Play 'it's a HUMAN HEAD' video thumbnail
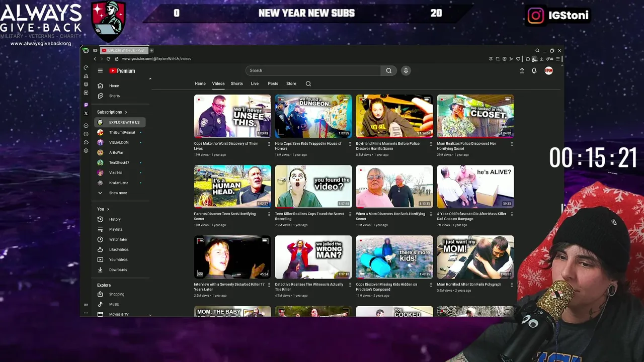Screen dimensions: 644x362 232,187
